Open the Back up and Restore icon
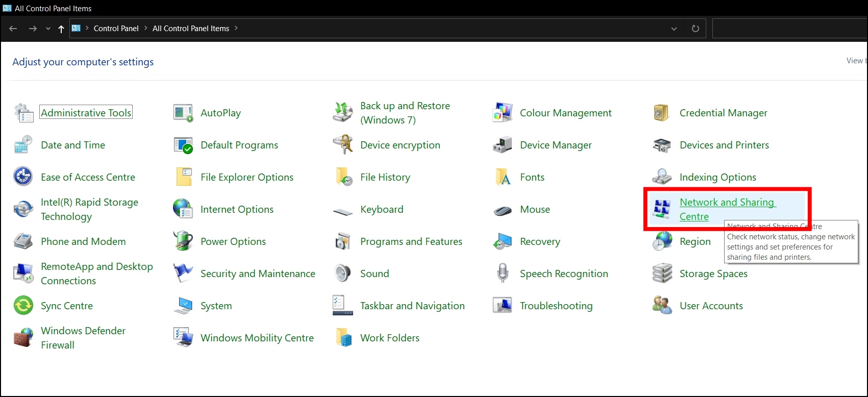 coord(343,113)
